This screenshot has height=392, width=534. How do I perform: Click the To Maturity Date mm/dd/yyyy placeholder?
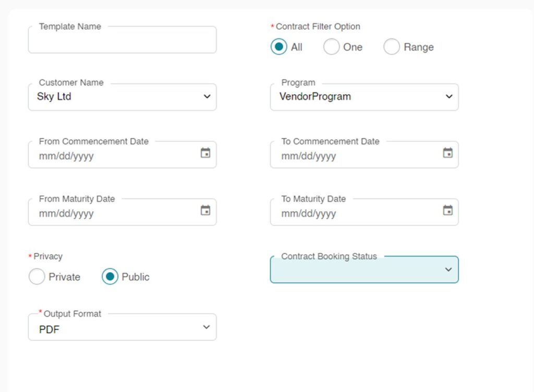pyautogui.click(x=309, y=213)
